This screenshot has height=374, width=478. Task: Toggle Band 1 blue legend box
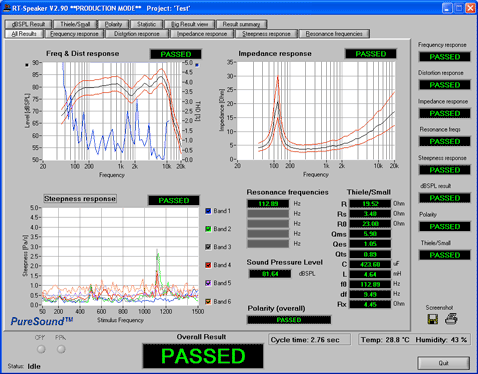(x=208, y=211)
